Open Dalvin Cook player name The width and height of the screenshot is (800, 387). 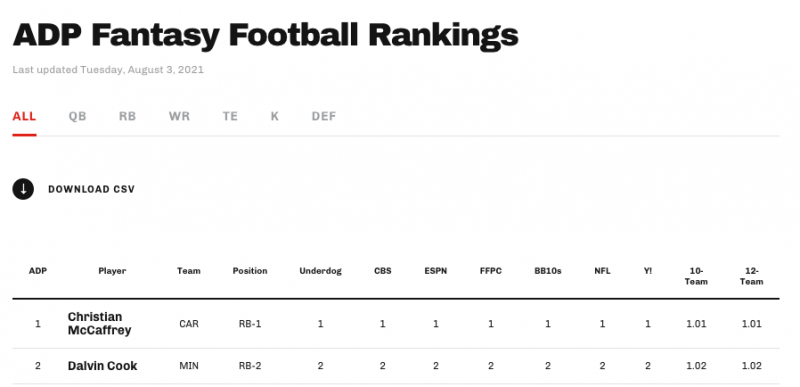pyautogui.click(x=103, y=366)
